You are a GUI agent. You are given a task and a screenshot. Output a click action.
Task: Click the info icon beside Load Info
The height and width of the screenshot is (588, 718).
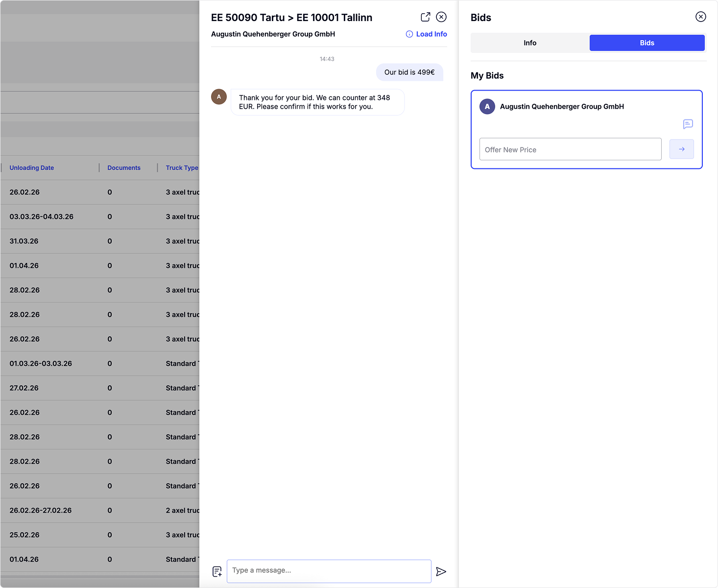point(409,34)
